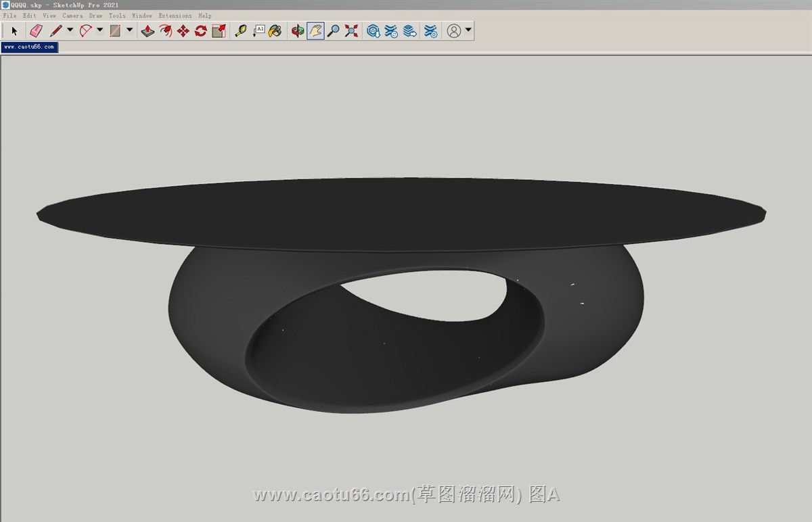Switch to the www.caotu66.com scene tab

29,47
